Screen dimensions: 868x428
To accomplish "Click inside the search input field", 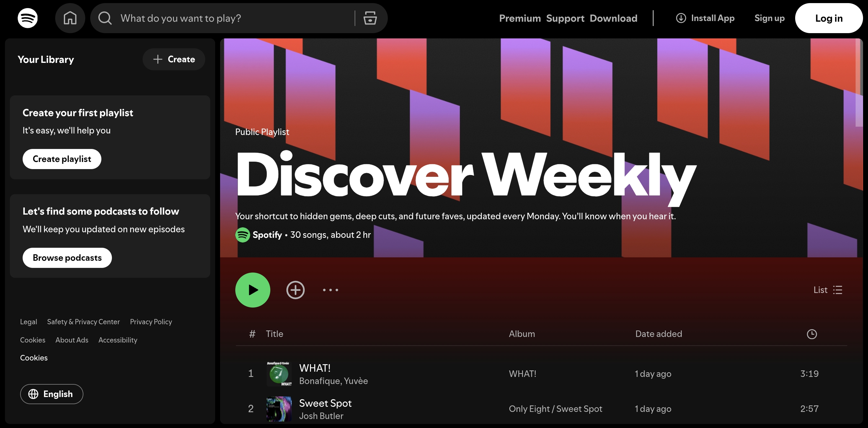I will (x=219, y=18).
